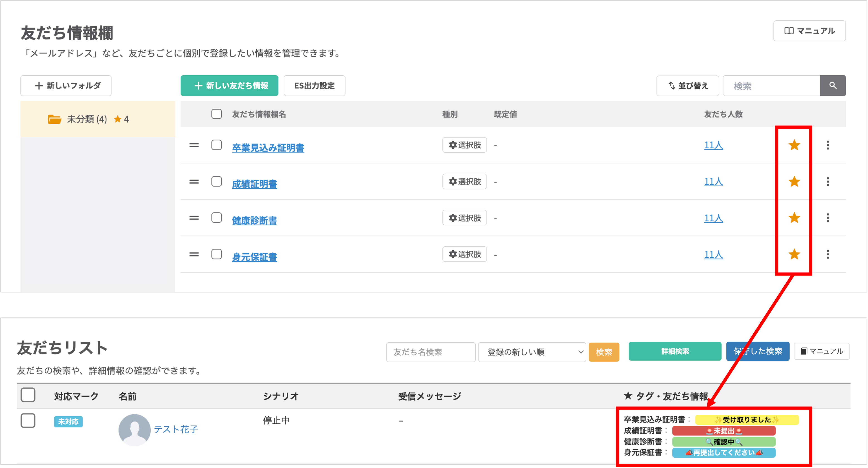This screenshot has height=468, width=868.
Task: Grab the drag handle of 卒業見込み証明書 row
Action: [x=194, y=145]
